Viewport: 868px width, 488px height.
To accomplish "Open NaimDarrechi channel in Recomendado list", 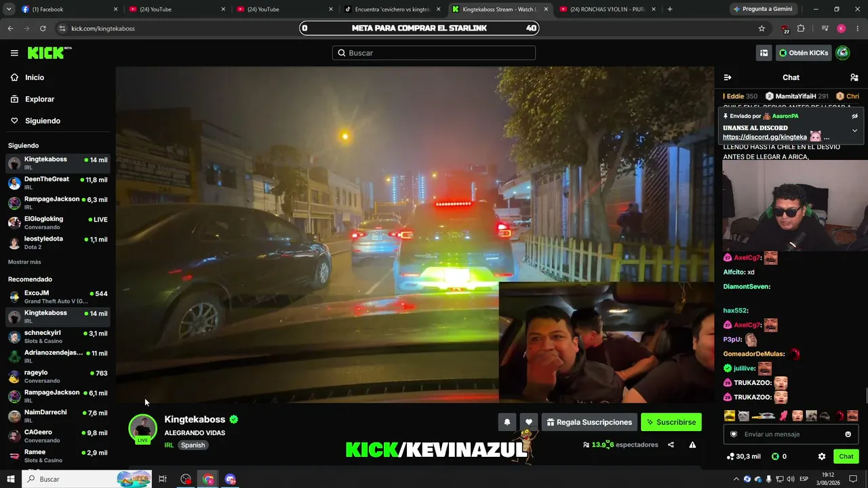I will (58, 416).
